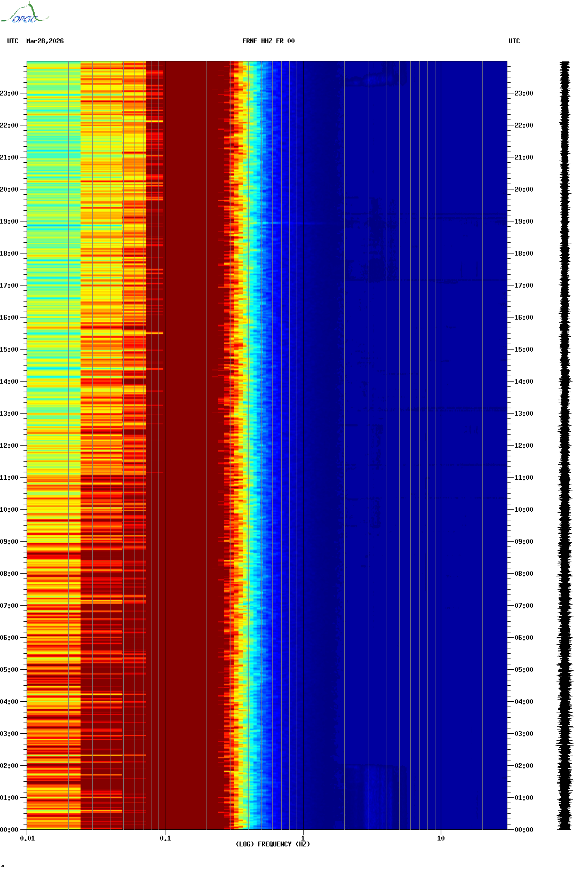
Task: Click the 09:00 label on right axis
Action: coord(523,542)
